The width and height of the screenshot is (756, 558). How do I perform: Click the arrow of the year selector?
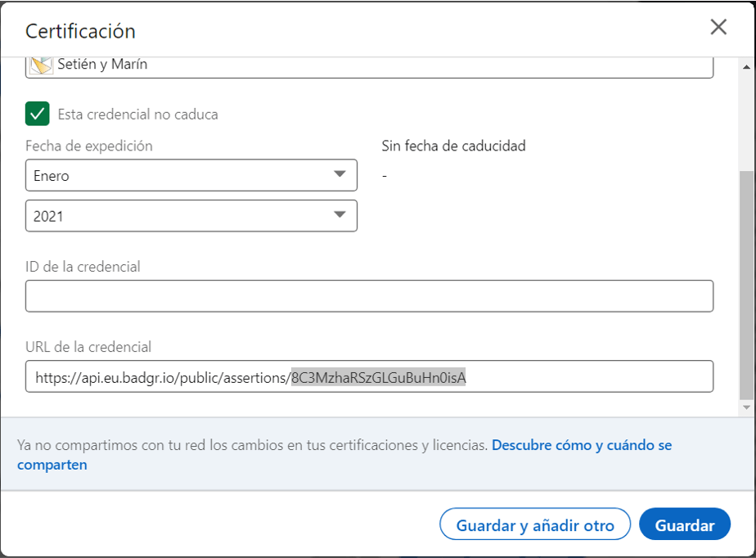tap(340, 214)
